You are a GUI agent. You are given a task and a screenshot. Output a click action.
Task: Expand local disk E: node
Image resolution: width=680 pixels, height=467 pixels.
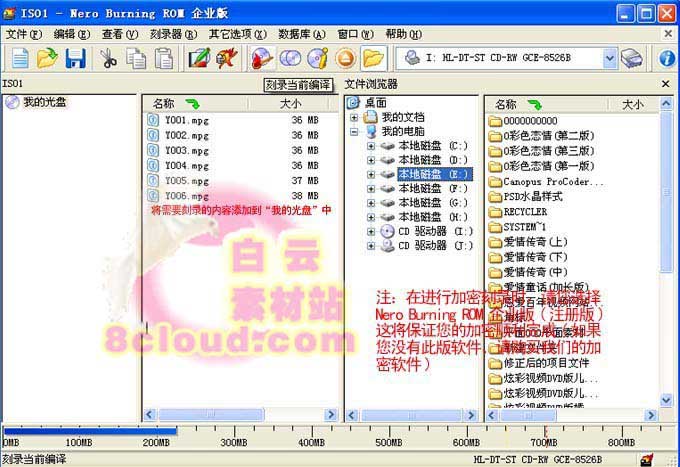pos(371,175)
